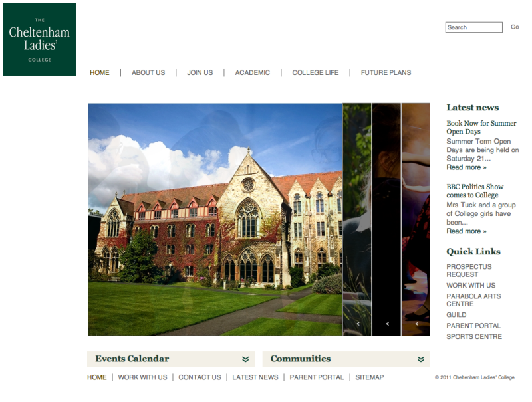532x402 pixels.
Task: Open the COLLEGE LIFE navigation menu
Action: 315,72
